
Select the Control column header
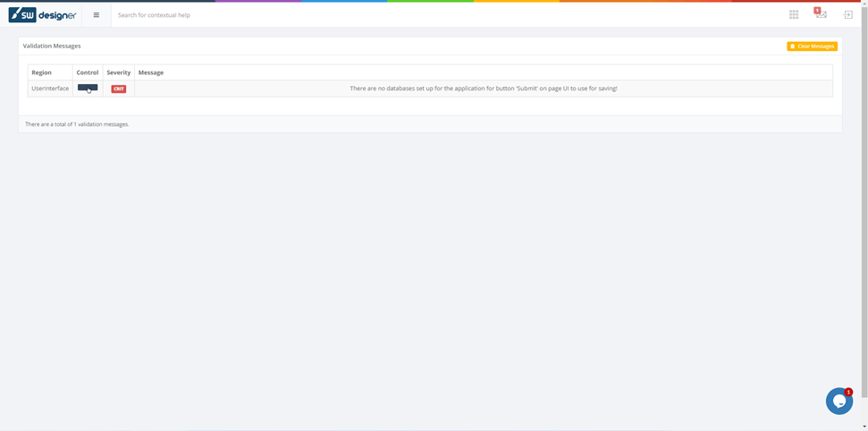(x=88, y=72)
